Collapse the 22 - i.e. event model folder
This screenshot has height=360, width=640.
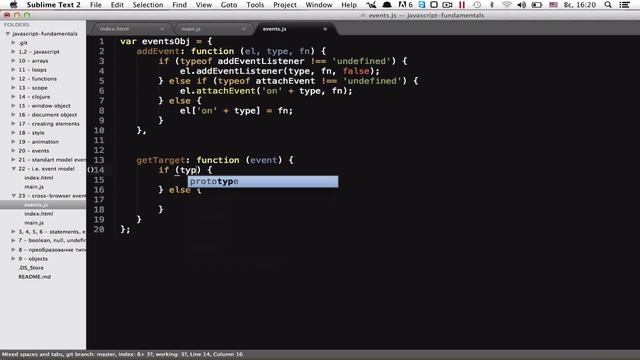13,169
